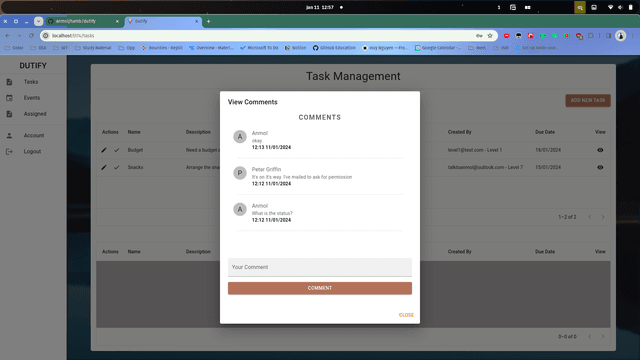Submit with the COMMENT button
The height and width of the screenshot is (360, 640).
pos(320,288)
